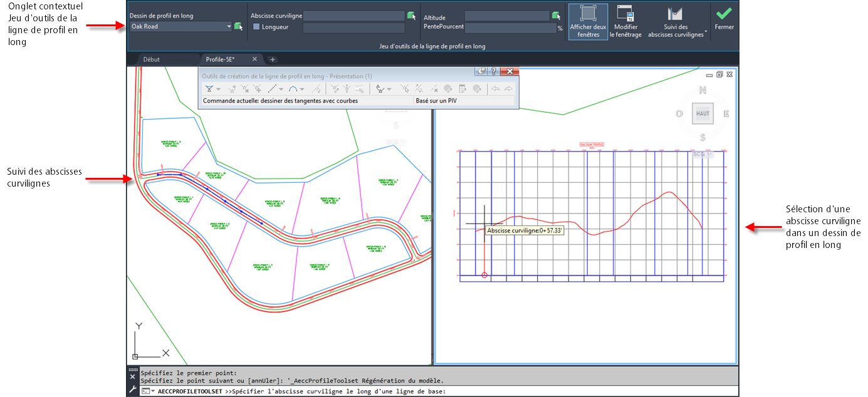The image size is (868, 397).
Task: Switch to the Profile-5E* drawing tab
Action: [x=220, y=59]
